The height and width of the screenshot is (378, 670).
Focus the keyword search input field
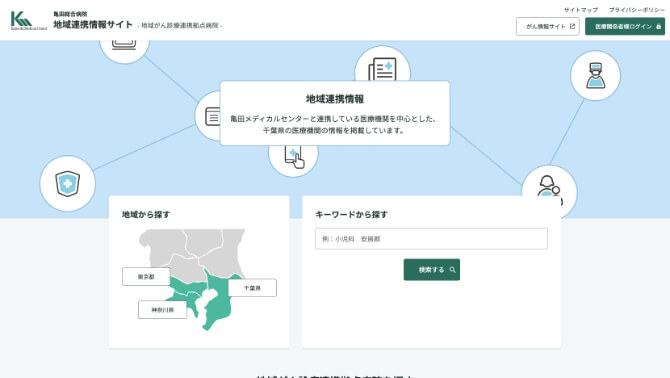coord(431,239)
